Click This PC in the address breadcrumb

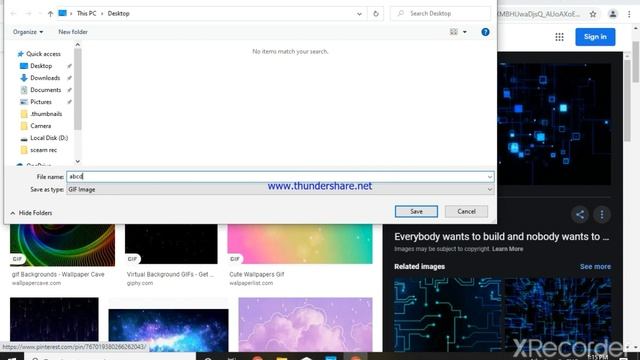(x=87, y=13)
